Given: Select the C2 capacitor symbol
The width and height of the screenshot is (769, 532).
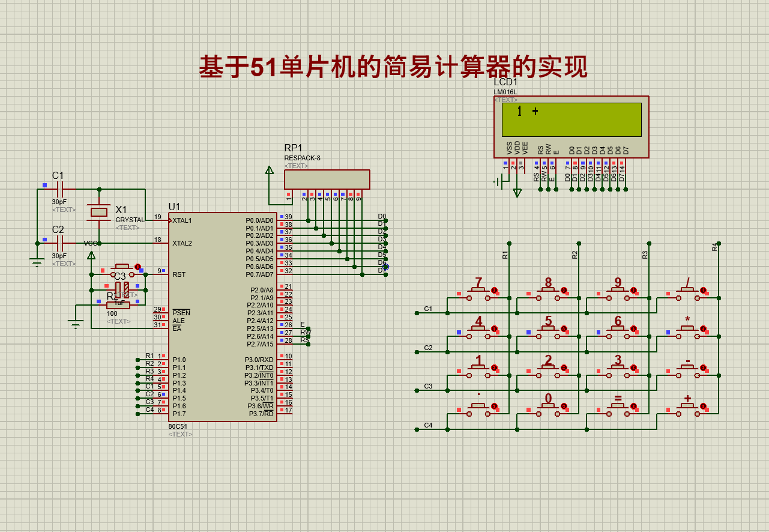Looking at the screenshot, I should click(59, 243).
